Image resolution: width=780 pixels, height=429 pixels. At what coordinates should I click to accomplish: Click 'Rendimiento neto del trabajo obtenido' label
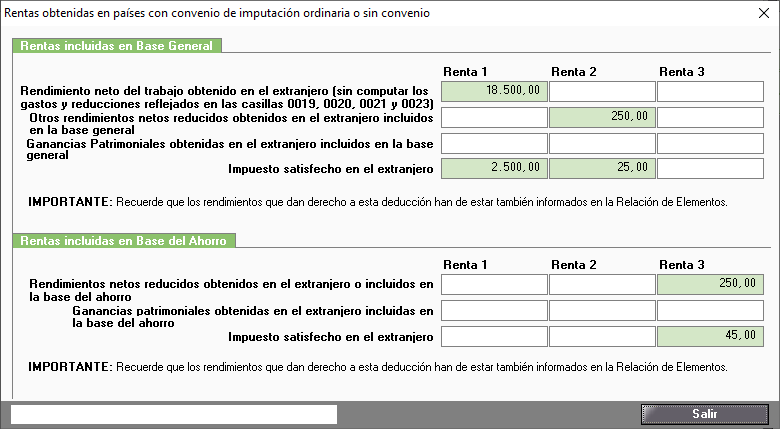click(227, 98)
